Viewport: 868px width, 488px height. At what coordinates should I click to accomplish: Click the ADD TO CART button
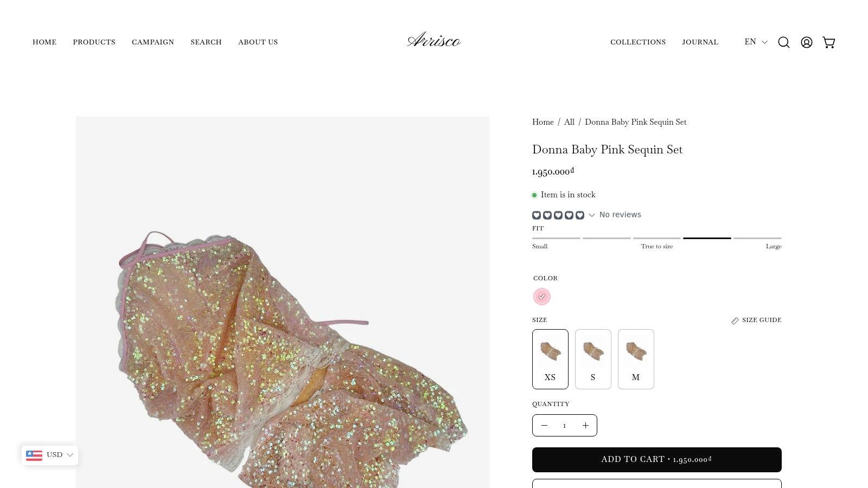(x=656, y=459)
